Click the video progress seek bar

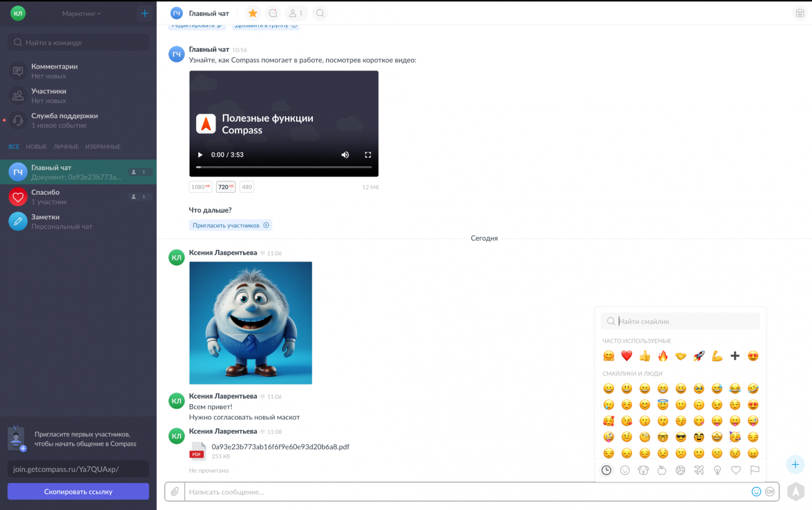coord(284,167)
